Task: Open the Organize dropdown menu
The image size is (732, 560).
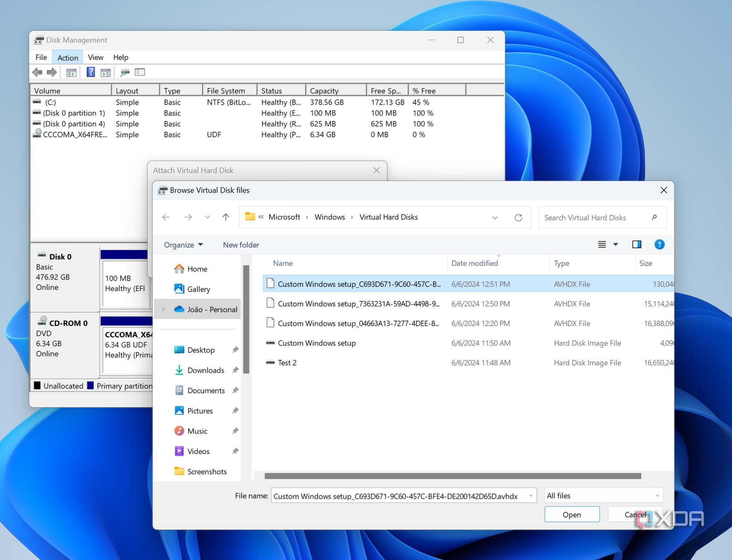Action: (x=183, y=245)
